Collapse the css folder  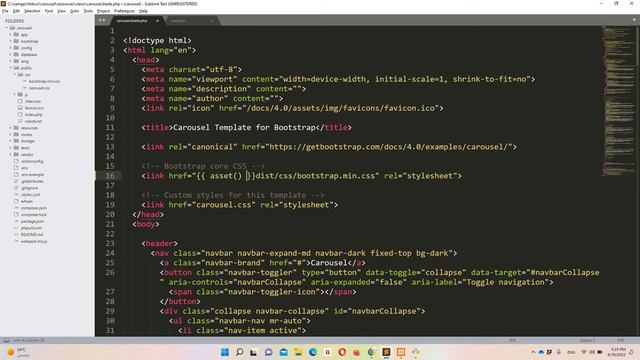pos(15,75)
